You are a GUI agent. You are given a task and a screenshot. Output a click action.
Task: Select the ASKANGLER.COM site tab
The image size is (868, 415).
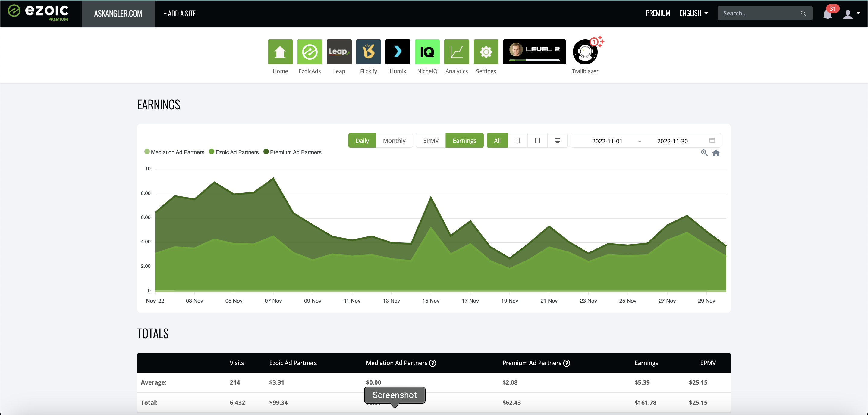pos(118,14)
